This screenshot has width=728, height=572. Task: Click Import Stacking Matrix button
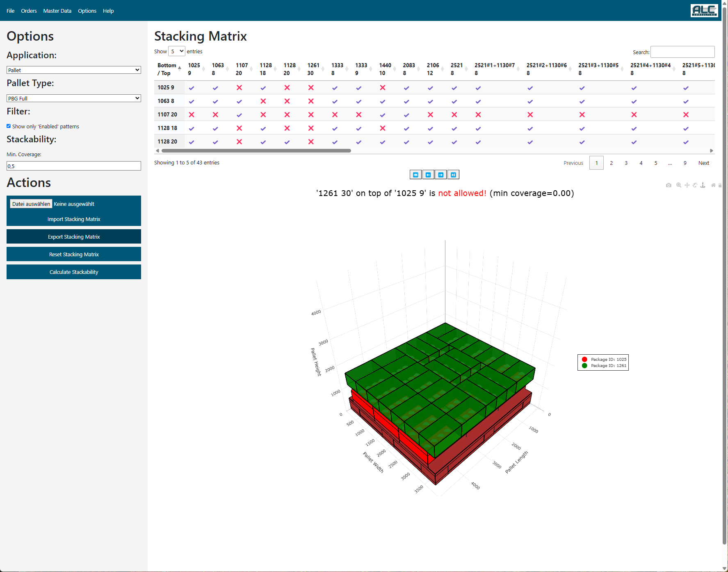pyautogui.click(x=74, y=219)
